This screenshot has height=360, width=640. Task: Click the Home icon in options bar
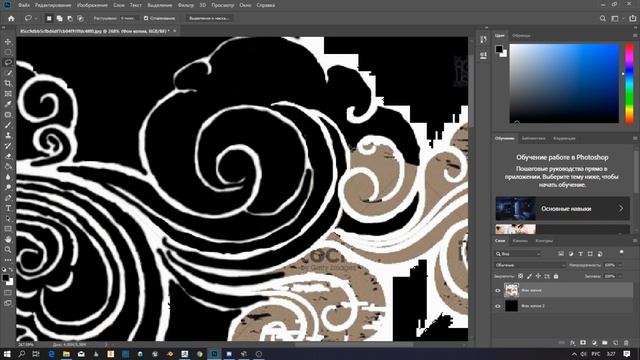pos(11,18)
